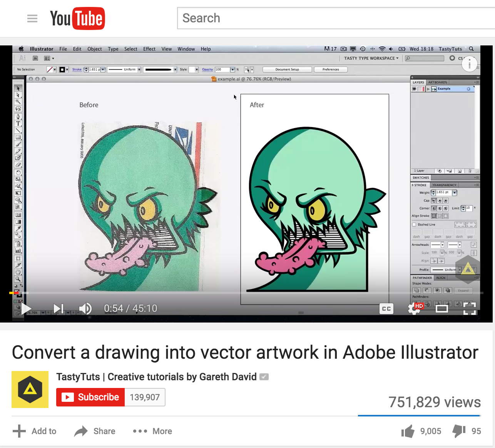Image resolution: width=495 pixels, height=448 pixels.
Task: Select the Zoom magnifier tool
Action: click(18, 279)
